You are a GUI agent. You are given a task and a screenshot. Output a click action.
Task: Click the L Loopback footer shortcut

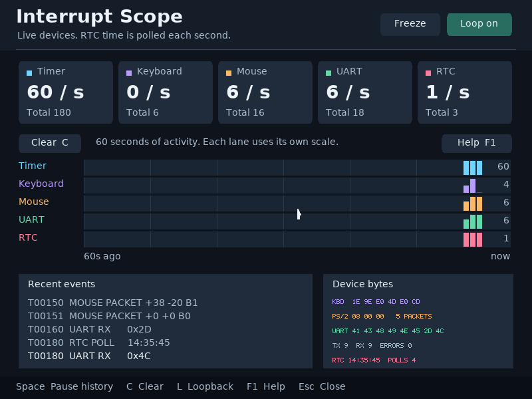(x=205, y=386)
